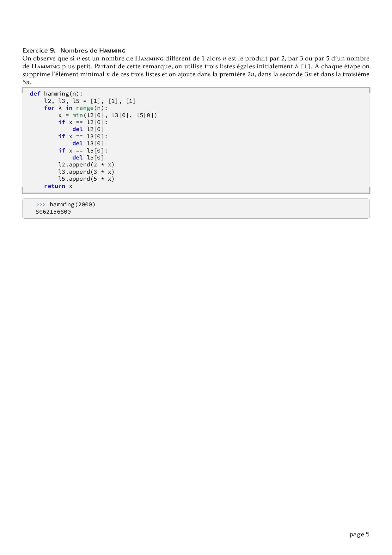Screen dimensions: 392x555
Task: Click the "page 5" footer number
Action: (359, 534)
